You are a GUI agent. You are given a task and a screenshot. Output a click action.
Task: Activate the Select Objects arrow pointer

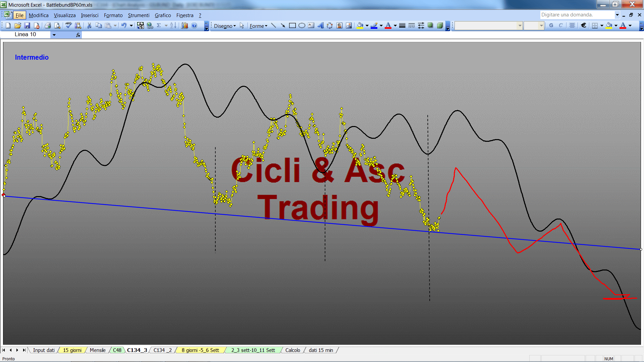click(242, 25)
